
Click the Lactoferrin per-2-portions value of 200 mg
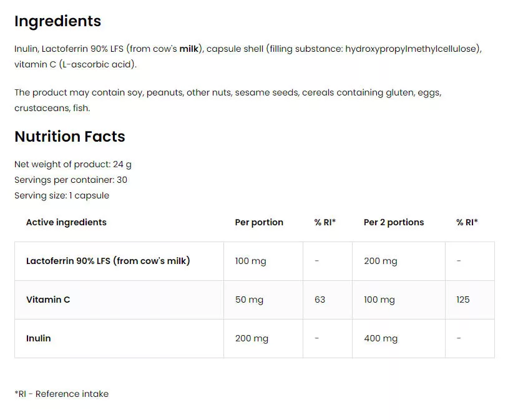point(381,261)
